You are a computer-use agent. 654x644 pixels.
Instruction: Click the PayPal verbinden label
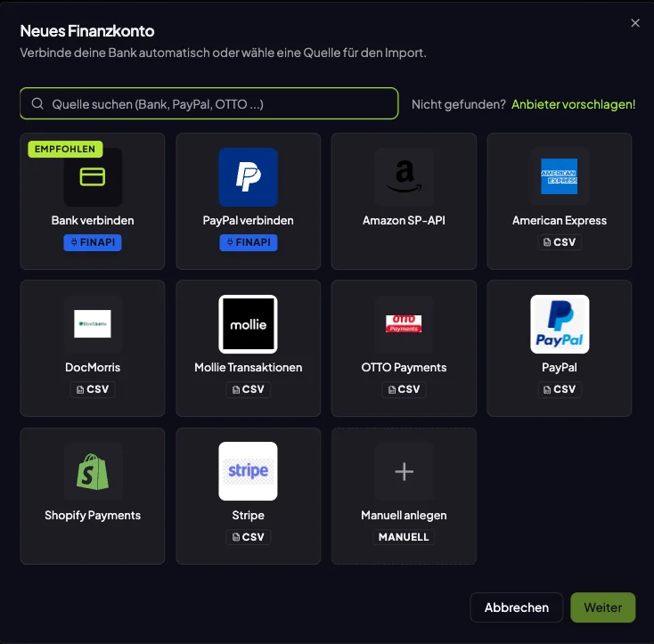249,221
